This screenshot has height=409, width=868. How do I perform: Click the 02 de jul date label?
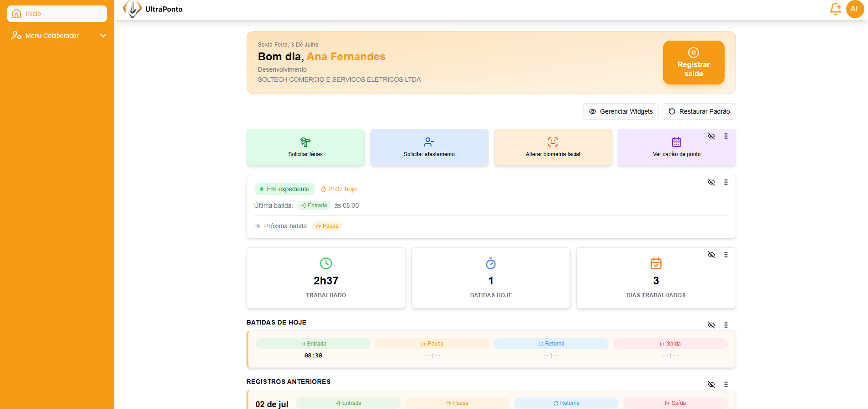click(272, 404)
